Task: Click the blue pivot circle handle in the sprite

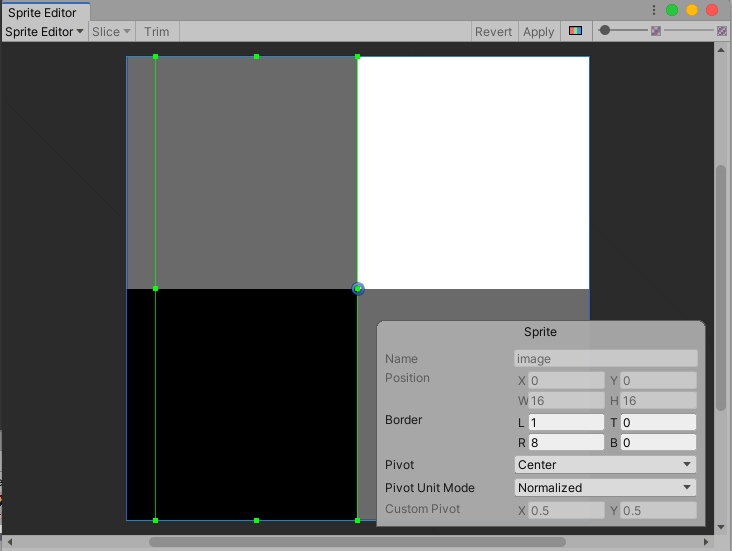Action: 358,289
